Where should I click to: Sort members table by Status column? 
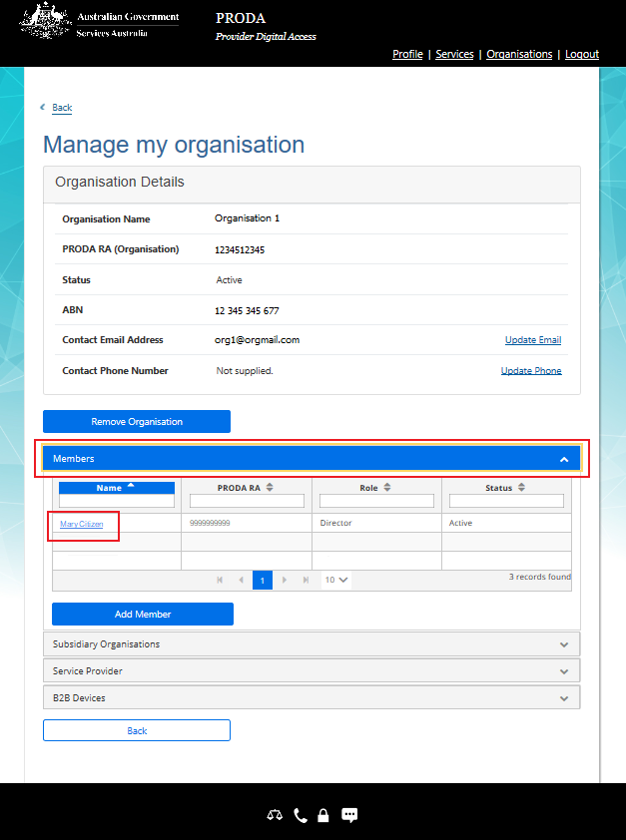tap(506, 488)
